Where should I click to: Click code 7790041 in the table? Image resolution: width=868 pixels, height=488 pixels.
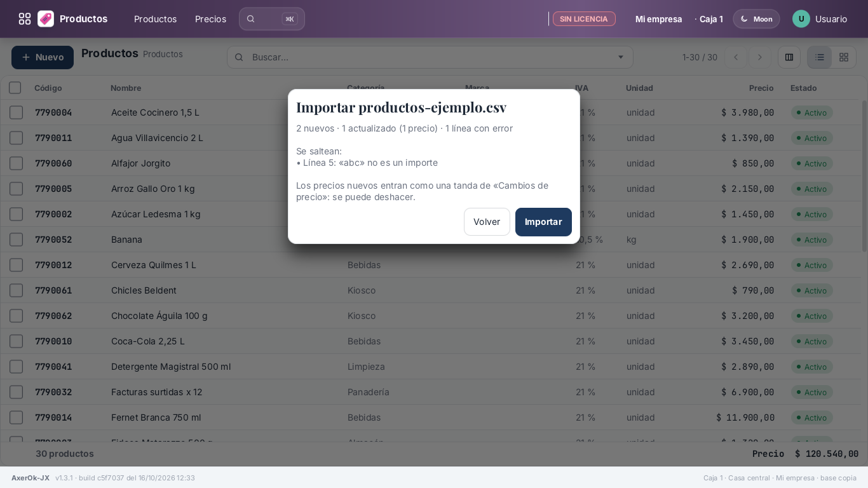[x=53, y=367]
